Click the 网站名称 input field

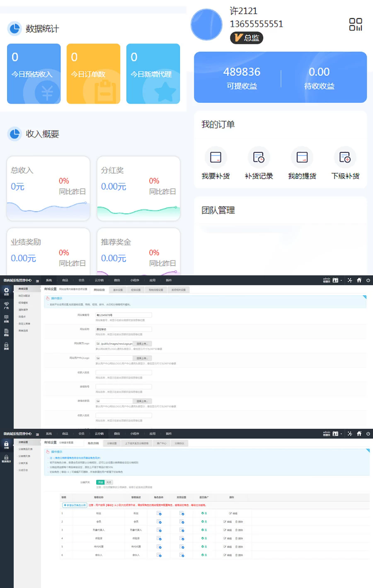(123, 329)
